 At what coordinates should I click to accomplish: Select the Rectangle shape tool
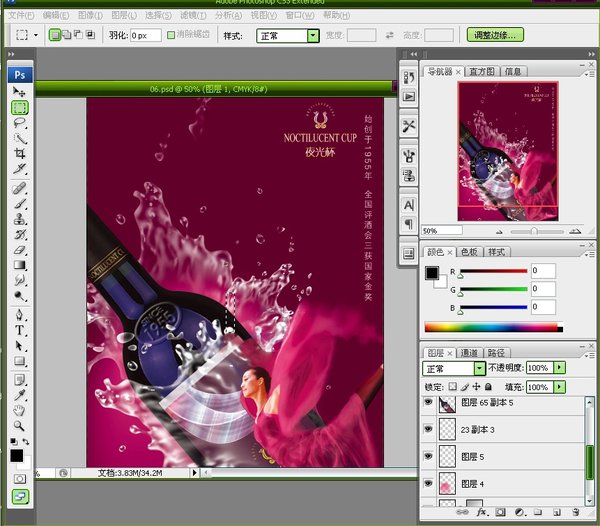[x=19, y=361]
